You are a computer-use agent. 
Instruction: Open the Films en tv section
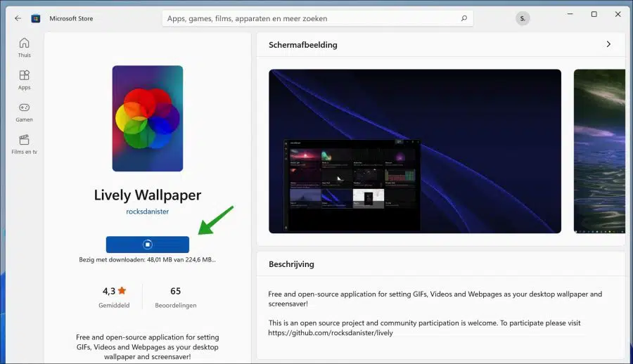pos(24,145)
